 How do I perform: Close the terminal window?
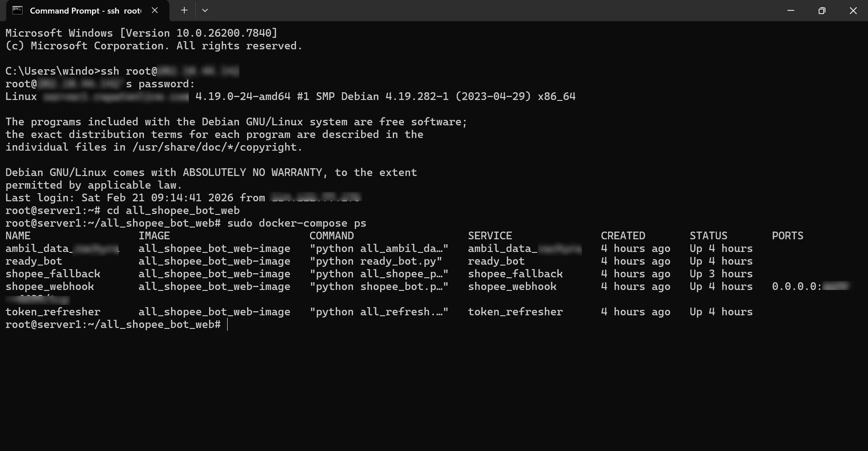click(x=853, y=10)
